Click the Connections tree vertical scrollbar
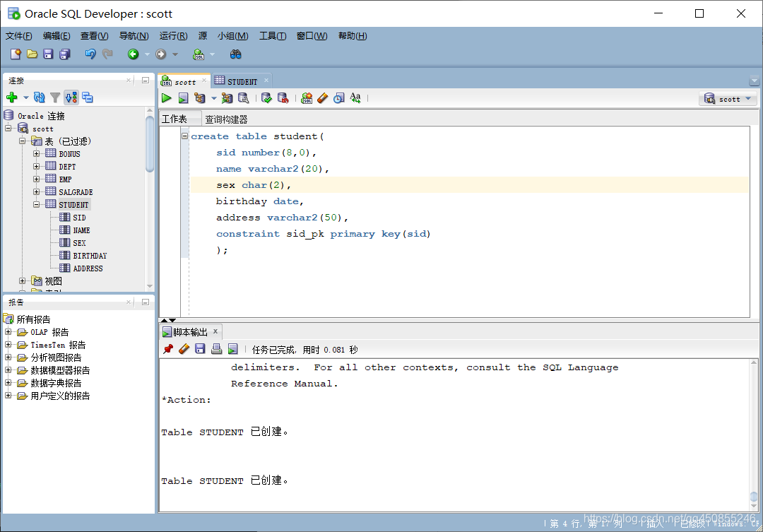Viewport: 763px width, 532px height. [149, 144]
